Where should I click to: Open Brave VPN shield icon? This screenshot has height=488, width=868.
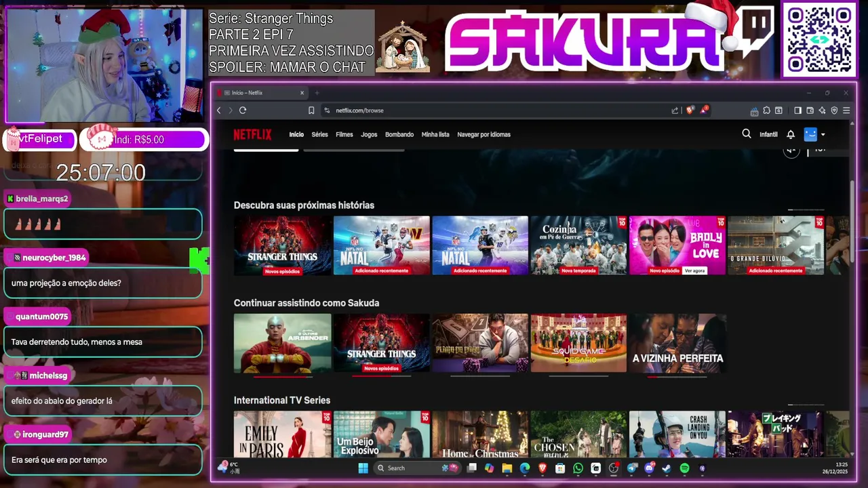click(834, 110)
